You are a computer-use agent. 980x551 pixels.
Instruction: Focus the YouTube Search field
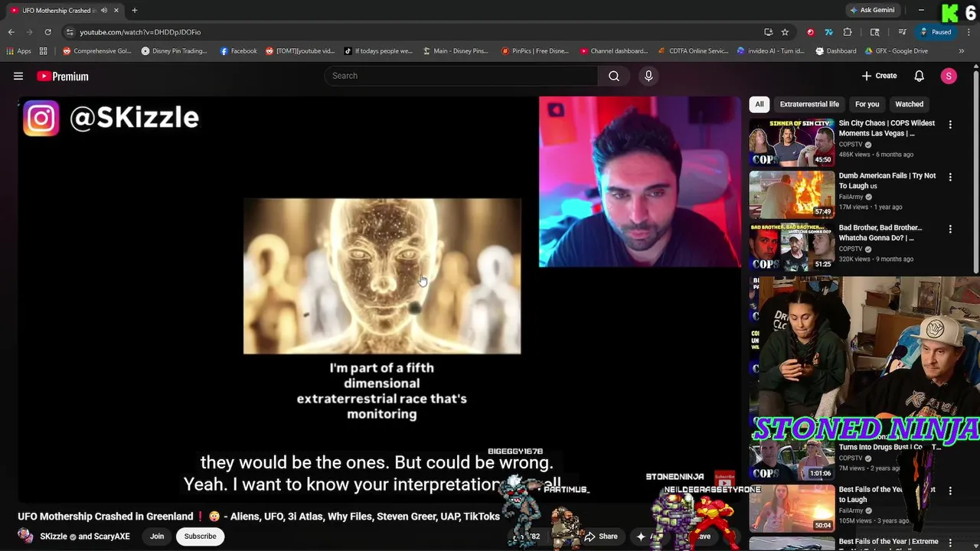coord(461,76)
